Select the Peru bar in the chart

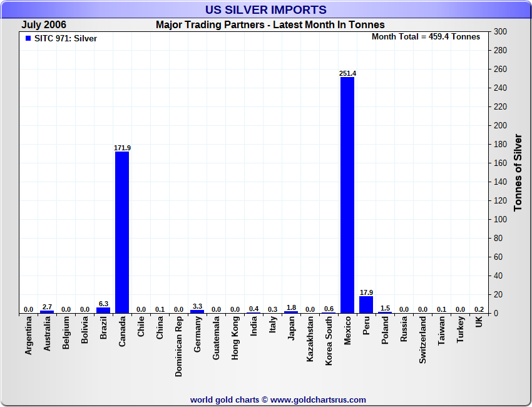[x=366, y=305]
